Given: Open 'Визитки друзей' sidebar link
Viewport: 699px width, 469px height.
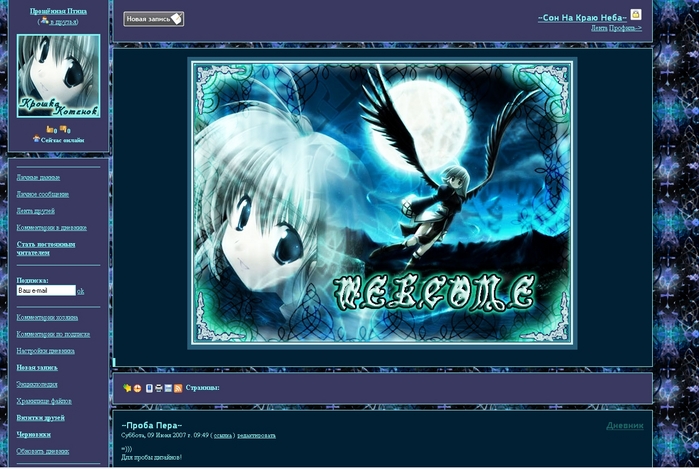Looking at the screenshot, I should (x=41, y=418).
